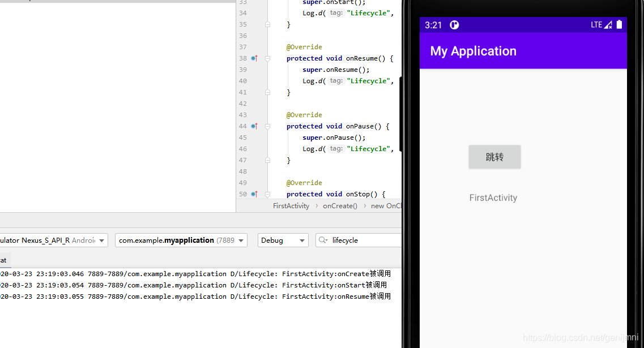The width and height of the screenshot is (644, 348).
Task: Click the circular status icon beside the clock
Action: 454,25
